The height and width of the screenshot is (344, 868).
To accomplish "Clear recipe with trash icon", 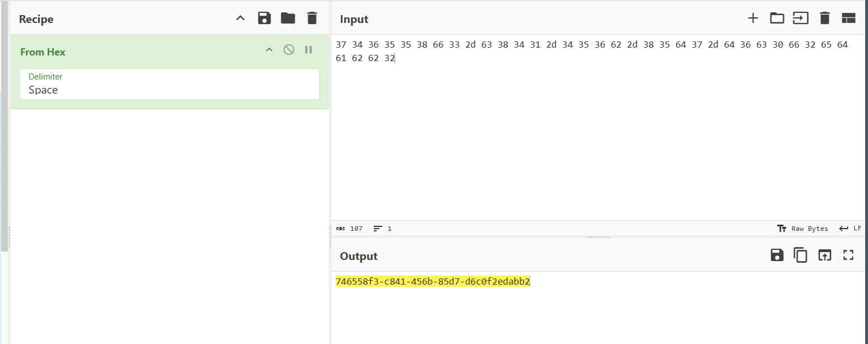I will pos(312,18).
